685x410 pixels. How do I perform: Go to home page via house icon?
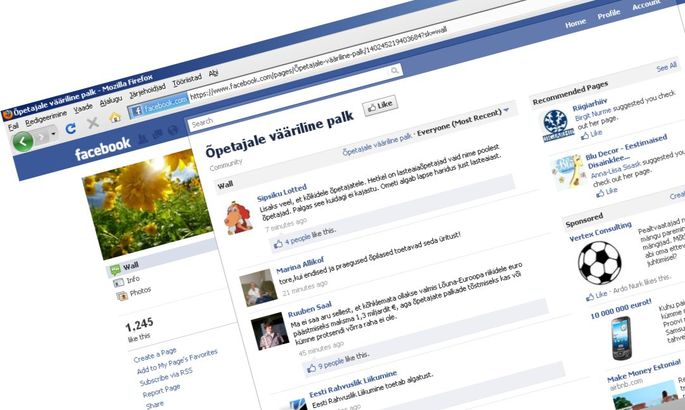tap(115, 117)
